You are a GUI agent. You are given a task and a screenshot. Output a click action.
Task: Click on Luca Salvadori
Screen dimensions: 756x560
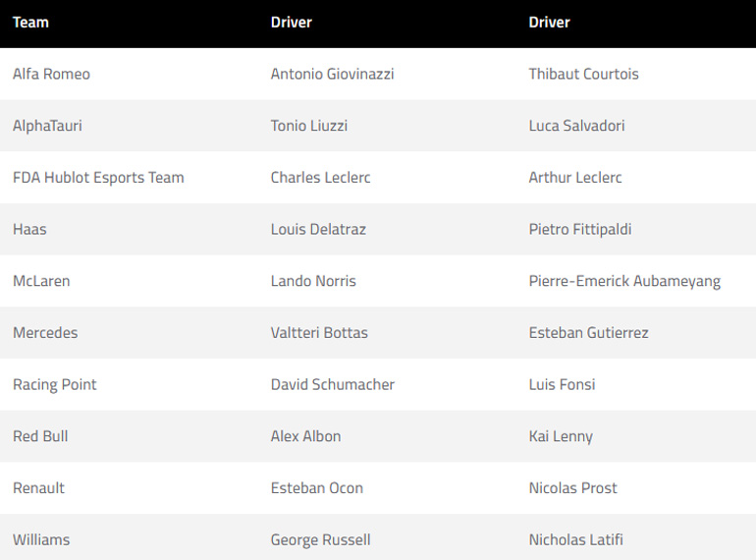(576, 126)
